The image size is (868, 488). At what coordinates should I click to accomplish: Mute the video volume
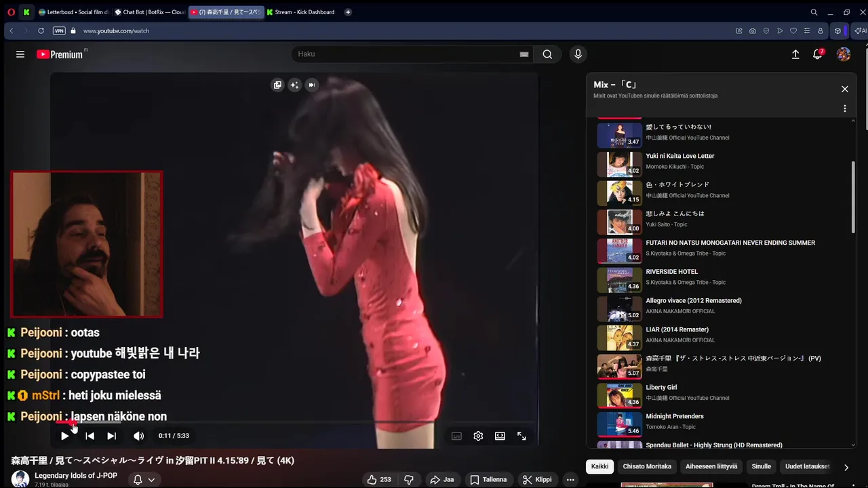tap(138, 436)
